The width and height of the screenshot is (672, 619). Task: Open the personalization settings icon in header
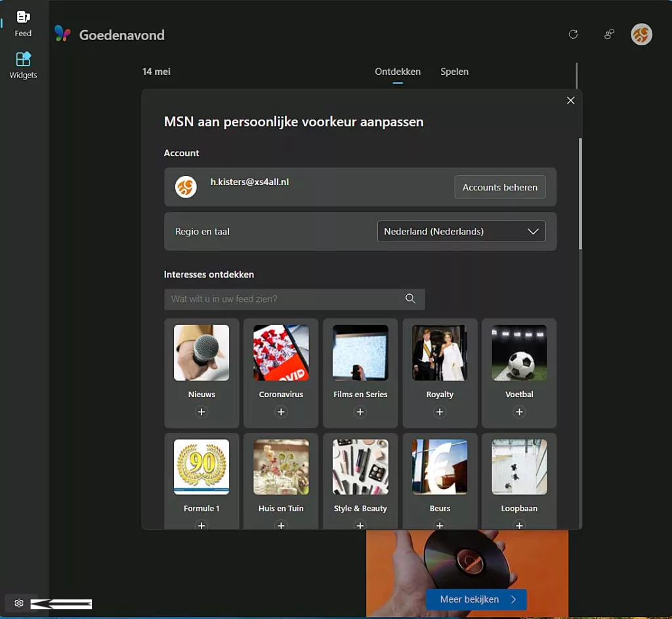point(609,34)
